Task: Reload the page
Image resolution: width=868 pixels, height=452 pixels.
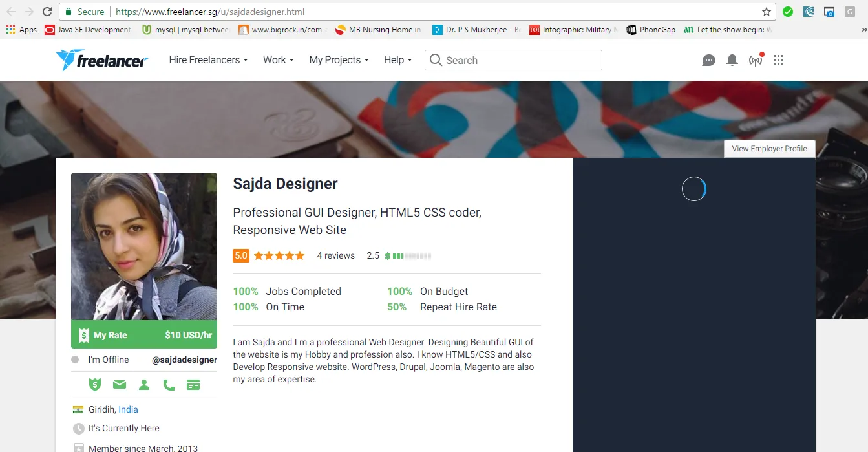Action: 47,12
